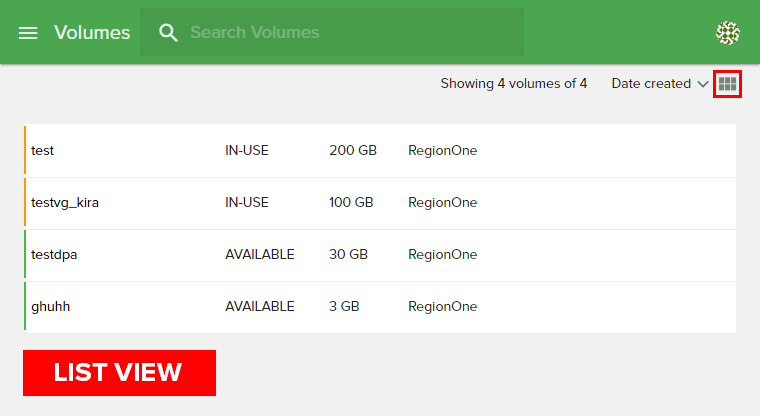This screenshot has width=760, height=416.
Task: Click the 3 GB size of ghuhh
Action: [346, 307]
